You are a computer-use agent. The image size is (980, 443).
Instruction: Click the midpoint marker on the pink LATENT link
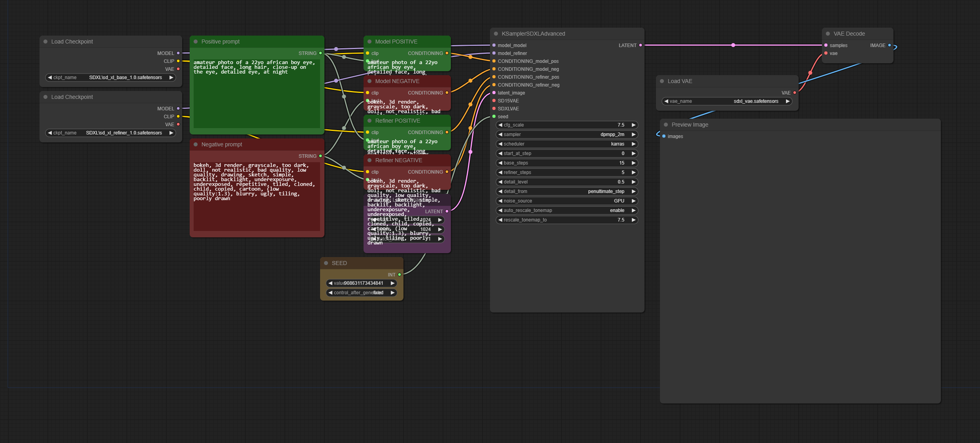pyautogui.click(x=733, y=45)
